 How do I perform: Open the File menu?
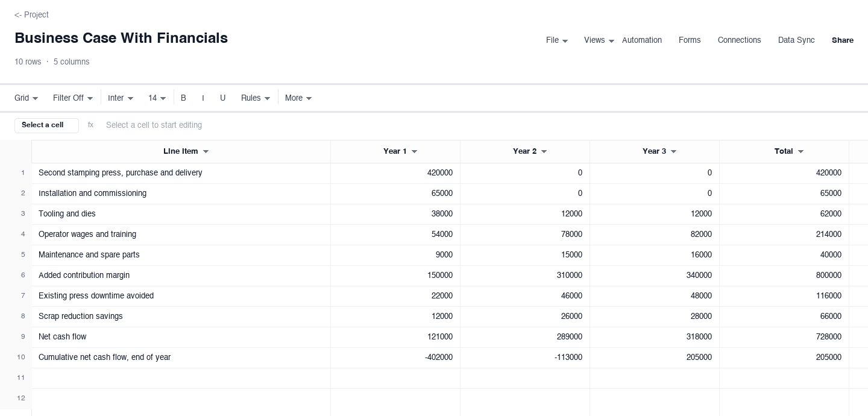[556, 40]
